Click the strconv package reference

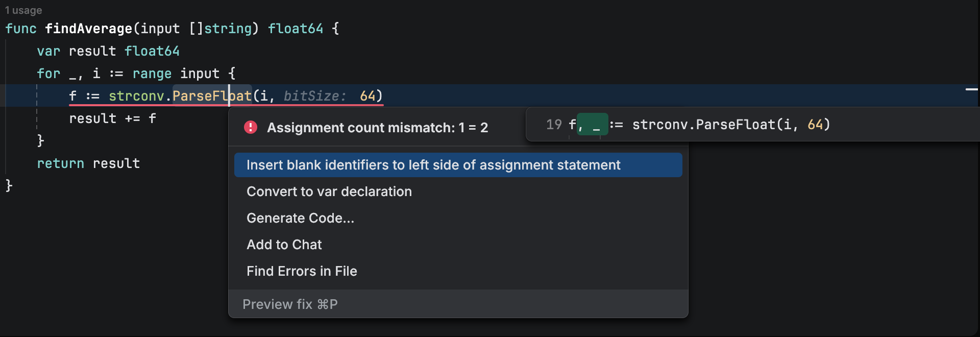pos(136,96)
